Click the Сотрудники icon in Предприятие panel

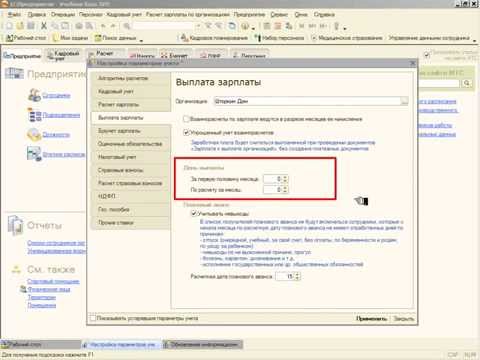pyautogui.click(x=34, y=95)
